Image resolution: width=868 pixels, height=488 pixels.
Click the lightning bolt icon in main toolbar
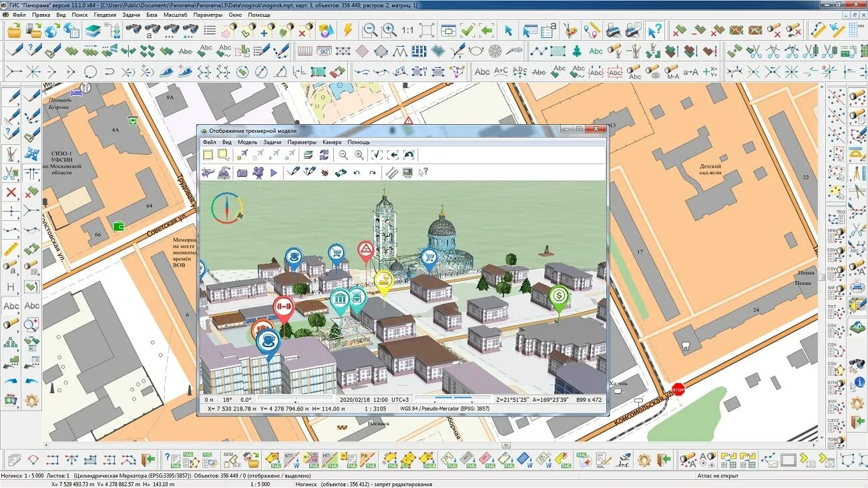(347, 30)
